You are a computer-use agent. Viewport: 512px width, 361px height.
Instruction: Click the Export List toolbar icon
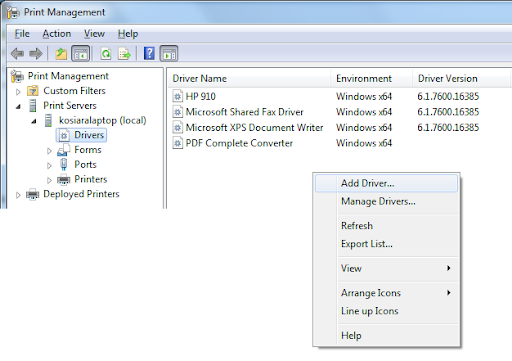click(124, 53)
